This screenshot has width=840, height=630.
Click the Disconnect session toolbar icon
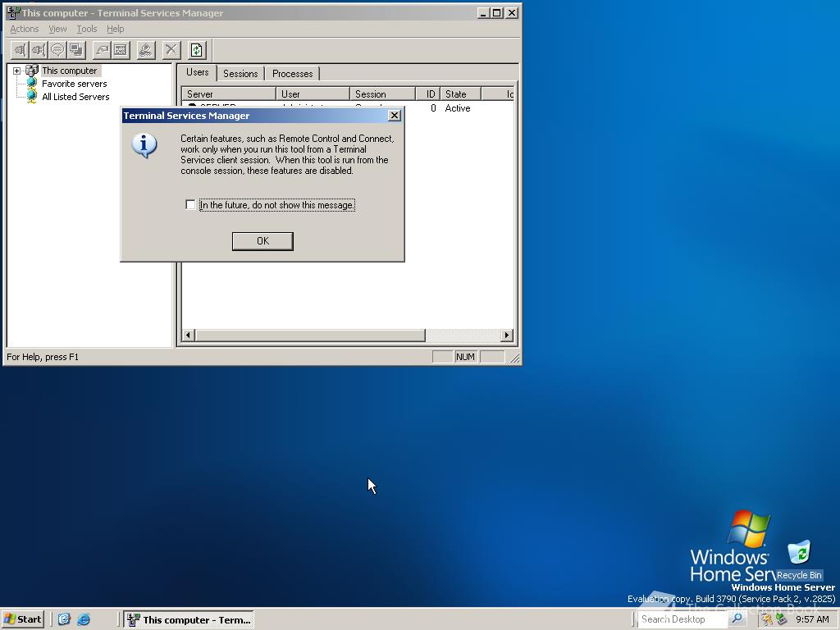(x=39, y=50)
